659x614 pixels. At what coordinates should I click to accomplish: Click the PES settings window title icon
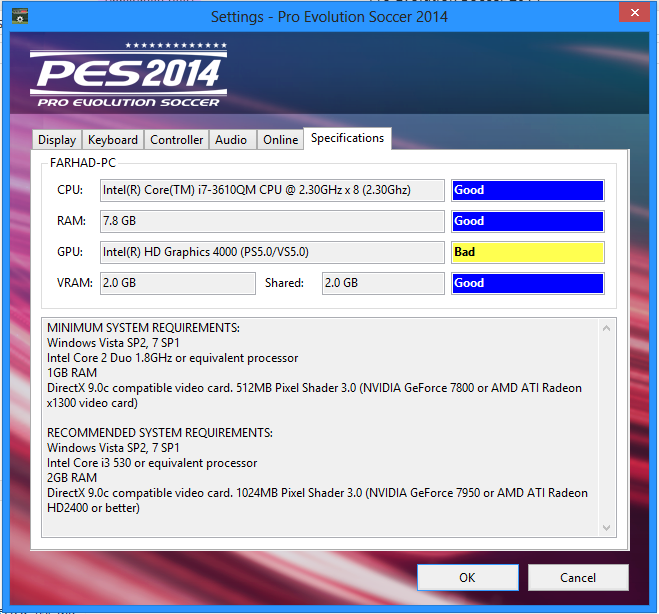20,16
